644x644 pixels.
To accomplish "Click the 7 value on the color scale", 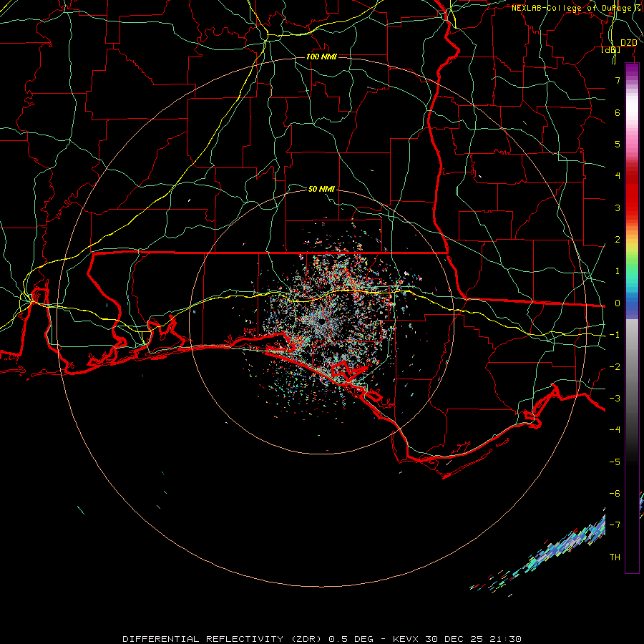I will tap(618, 80).
